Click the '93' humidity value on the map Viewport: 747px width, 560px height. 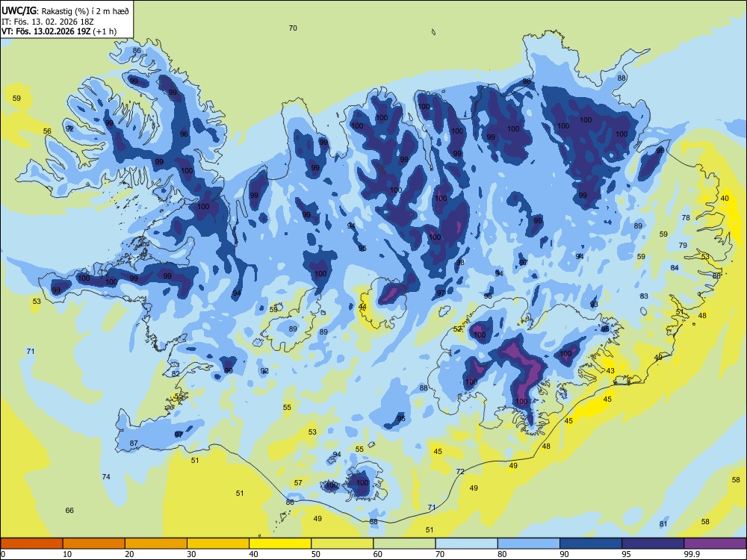click(594, 305)
